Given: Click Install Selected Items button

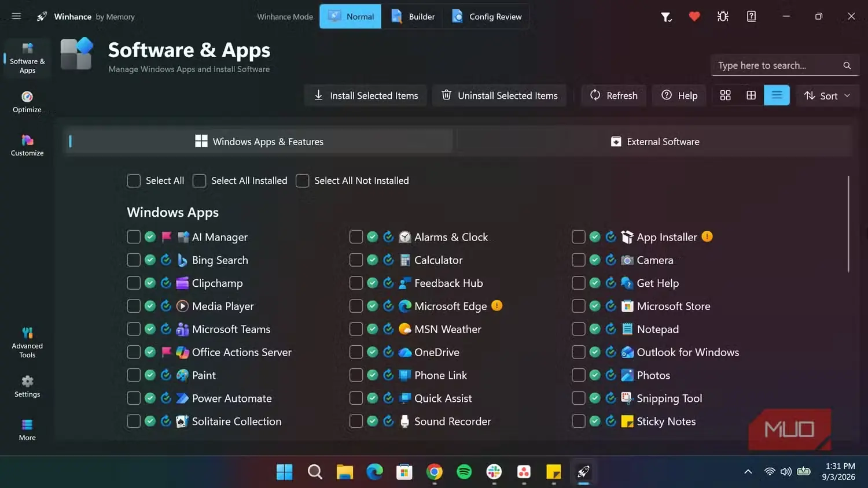Looking at the screenshot, I should tap(366, 95).
